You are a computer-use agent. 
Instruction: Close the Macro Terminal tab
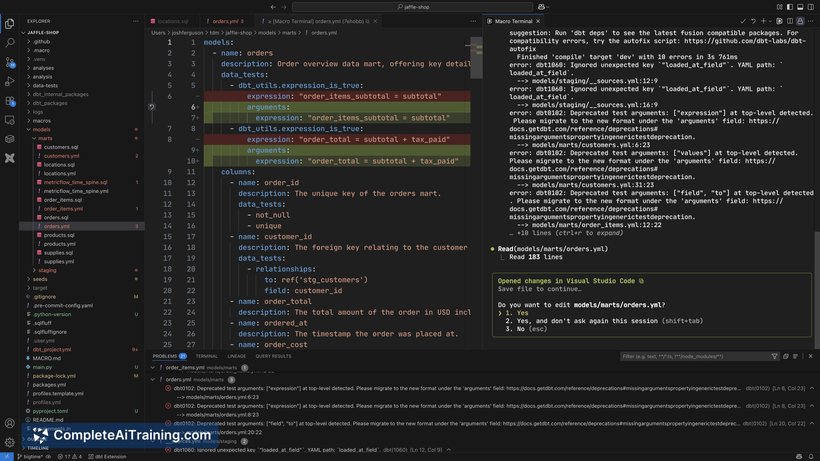[538, 21]
